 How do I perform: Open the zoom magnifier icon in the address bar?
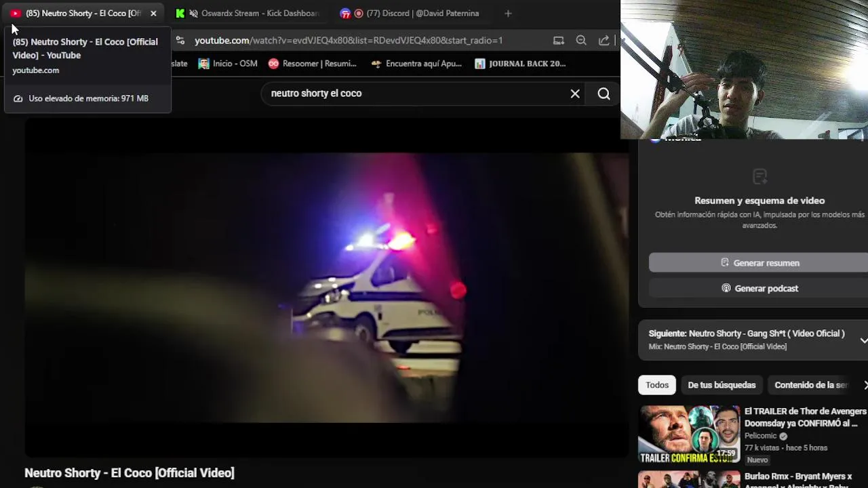coord(581,41)
